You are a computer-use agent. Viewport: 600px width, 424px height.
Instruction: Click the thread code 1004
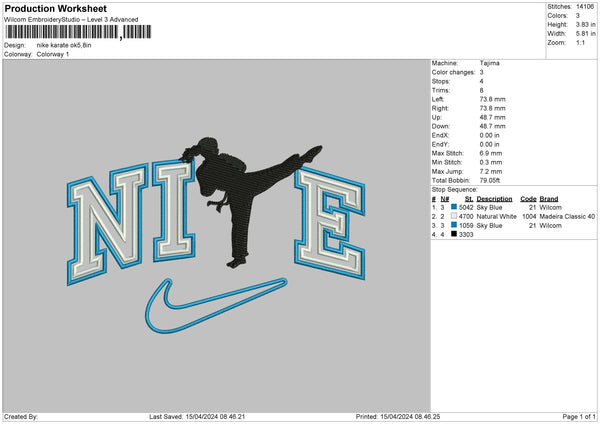pyautogui.click(x=529, y=217)
